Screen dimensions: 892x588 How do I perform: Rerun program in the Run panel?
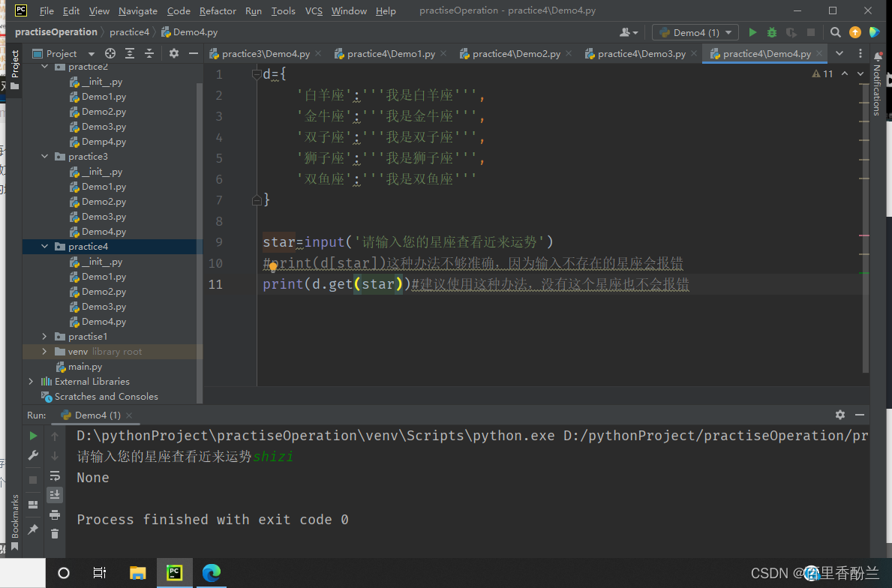coord(33,436)
